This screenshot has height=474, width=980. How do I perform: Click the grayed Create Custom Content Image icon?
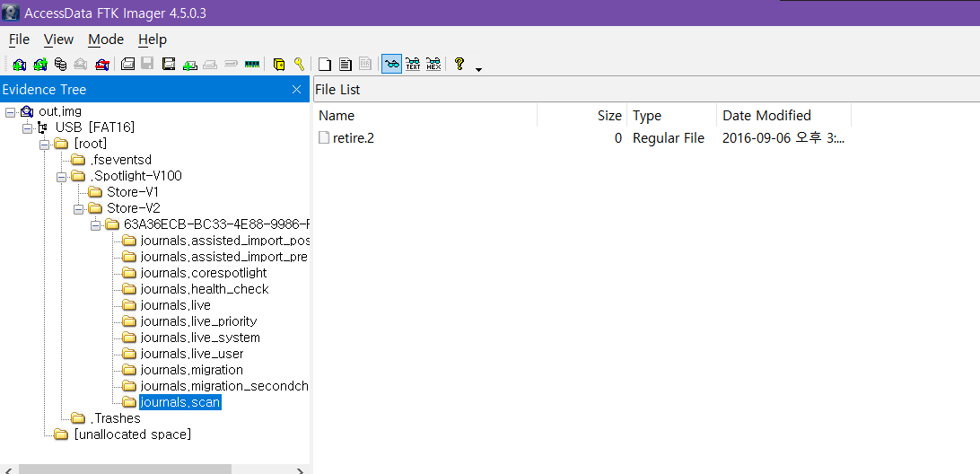(x=211, y=64)
